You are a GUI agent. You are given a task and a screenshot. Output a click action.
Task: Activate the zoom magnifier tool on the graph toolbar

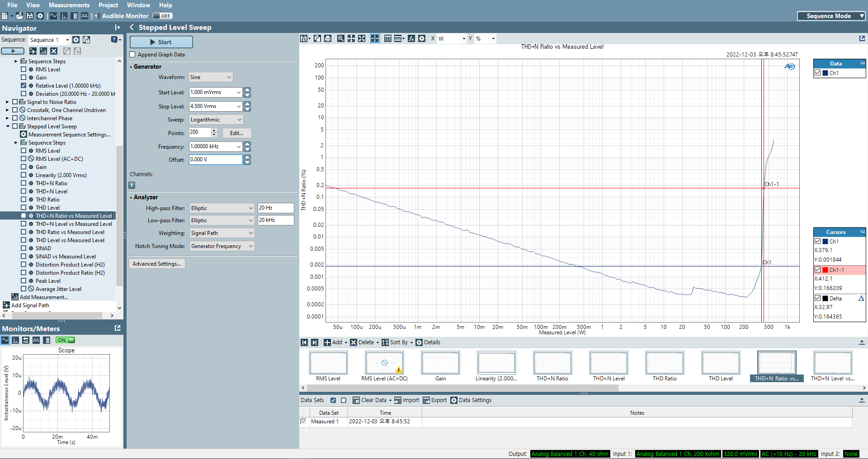(341, 38)
